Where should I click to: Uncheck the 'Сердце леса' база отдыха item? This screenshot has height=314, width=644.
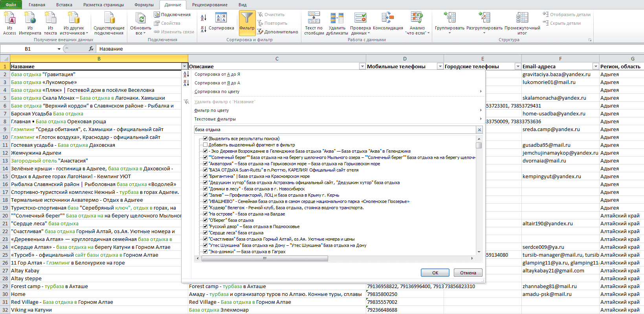tap(205, 233)
